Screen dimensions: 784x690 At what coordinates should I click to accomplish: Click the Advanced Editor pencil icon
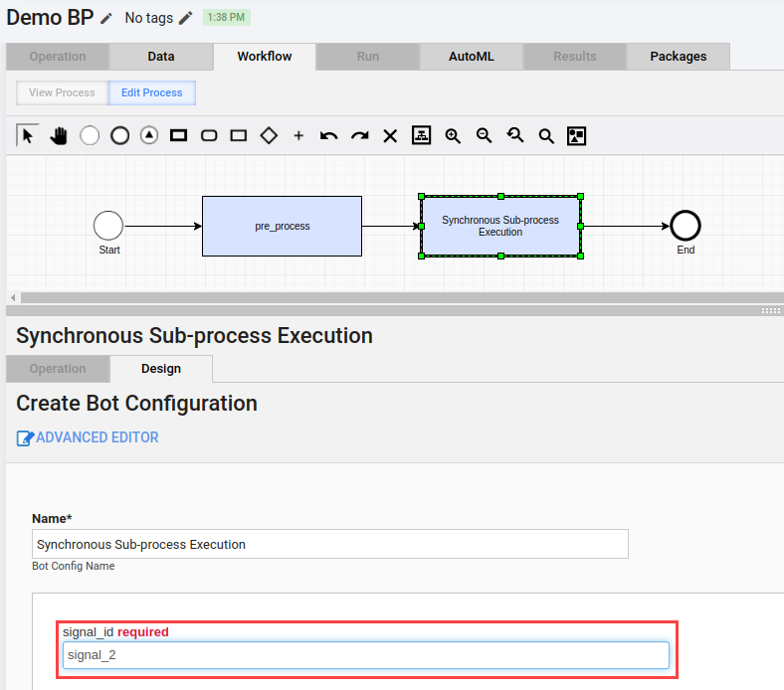(25, 437)
